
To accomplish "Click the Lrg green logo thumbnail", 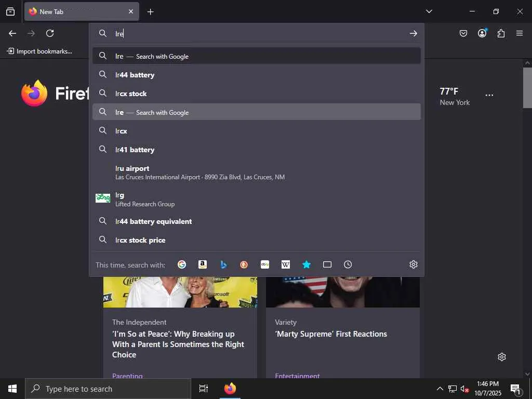I will click(103, 198).
